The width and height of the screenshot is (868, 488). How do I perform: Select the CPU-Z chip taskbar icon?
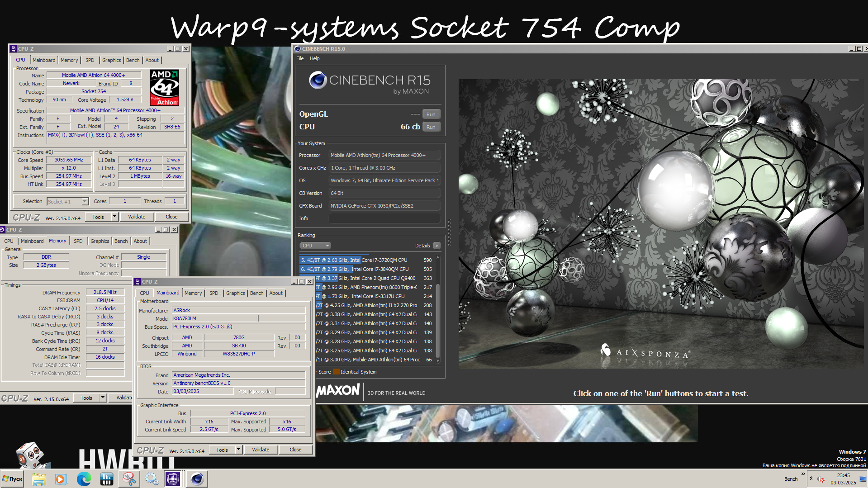coord(173,479)
